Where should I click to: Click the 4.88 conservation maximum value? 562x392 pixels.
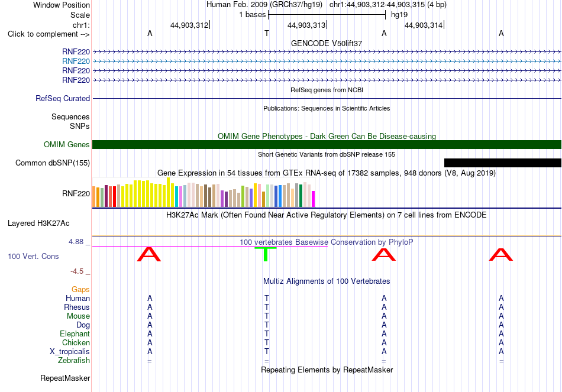[x=76, y=242]
